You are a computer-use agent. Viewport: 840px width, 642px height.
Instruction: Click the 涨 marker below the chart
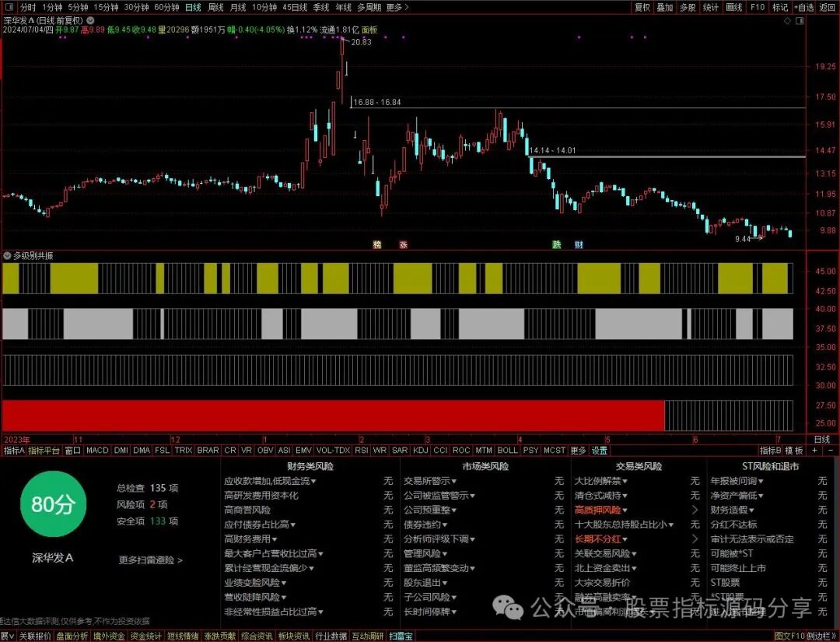[404, 244]
